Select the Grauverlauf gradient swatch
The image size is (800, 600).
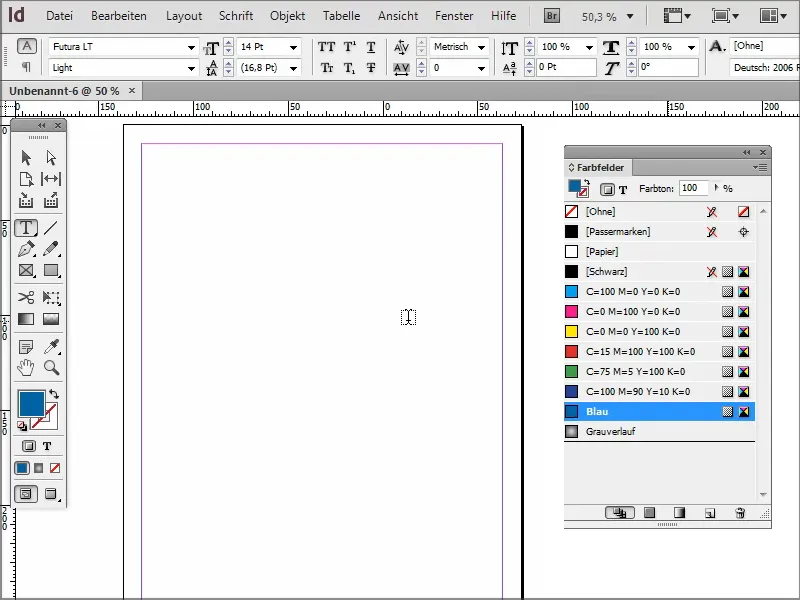click(x=659, y=432)
